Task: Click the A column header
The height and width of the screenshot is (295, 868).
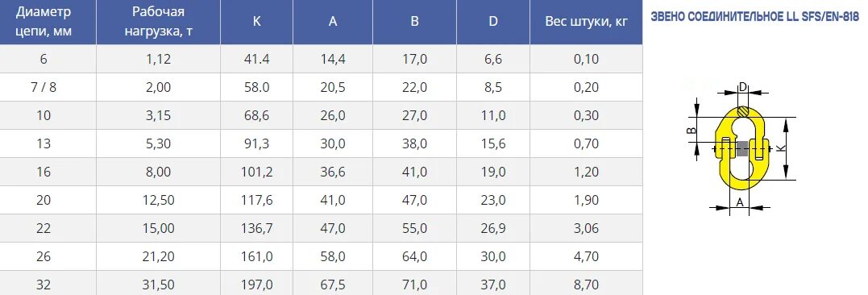Action: point(333,22)
